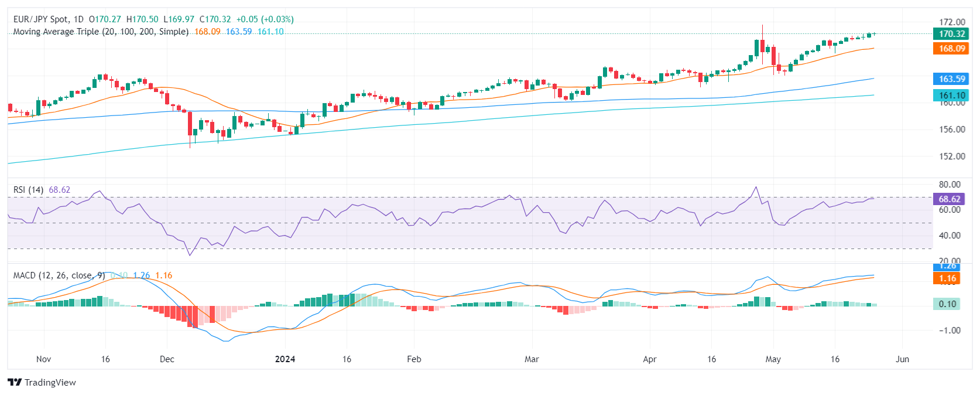Image resolution: width=980 pixels, height=395 pixels.
Task: Open the RSI (14) indicator legend
Action: coord(28,190)
